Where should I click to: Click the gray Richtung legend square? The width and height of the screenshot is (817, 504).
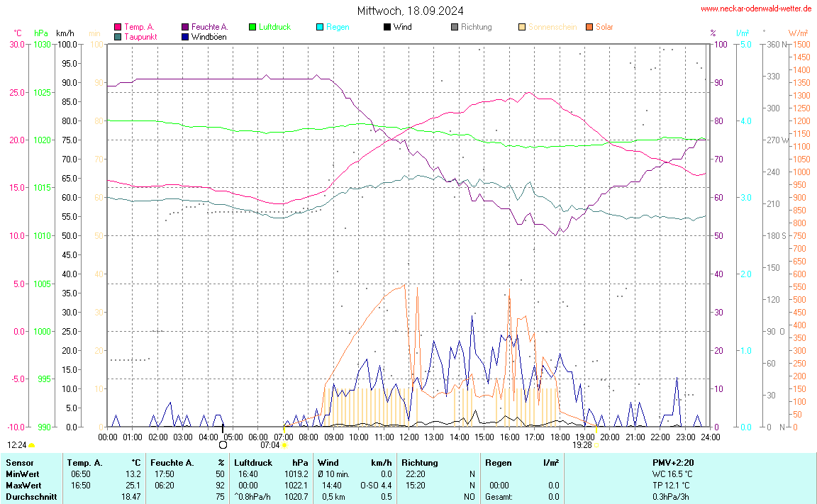455,27
